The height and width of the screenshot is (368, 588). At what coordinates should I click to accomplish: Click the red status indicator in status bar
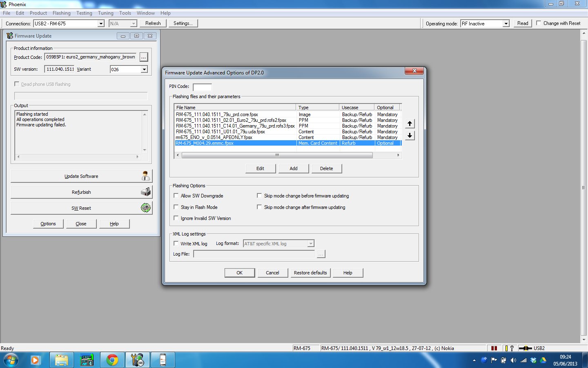494,348
